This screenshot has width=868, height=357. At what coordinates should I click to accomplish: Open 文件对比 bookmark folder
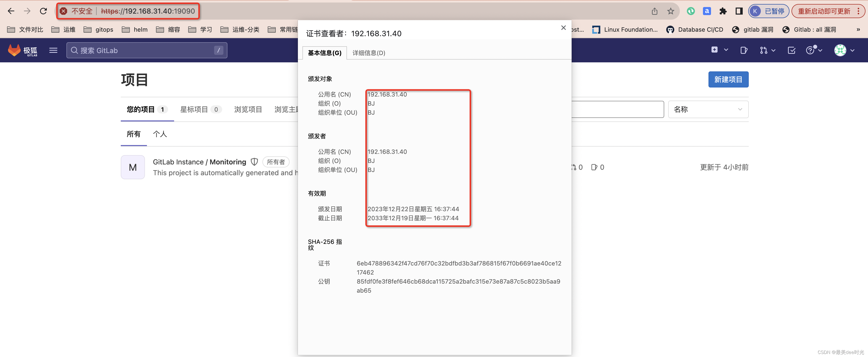pyautogui.click(x=25, y=30)
